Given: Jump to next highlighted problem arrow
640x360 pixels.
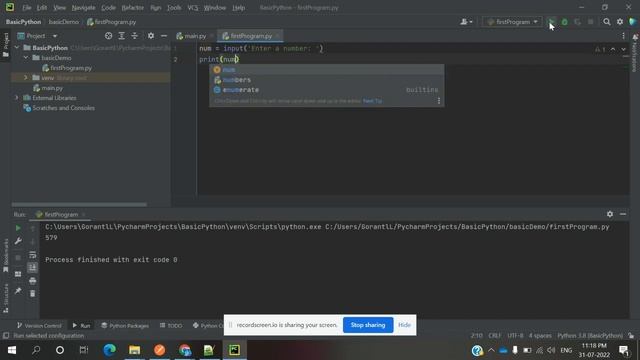Looking at the screenshot, I should (623, 49).
